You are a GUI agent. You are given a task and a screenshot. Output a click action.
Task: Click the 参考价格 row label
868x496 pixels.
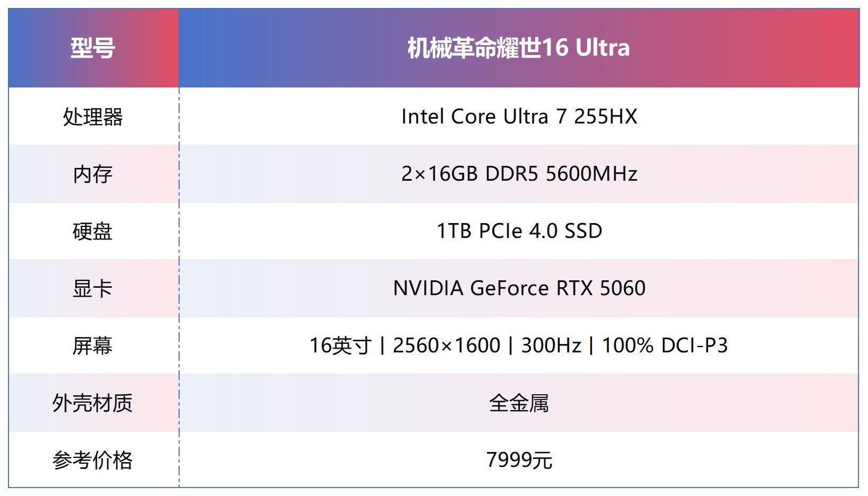click(x=93, y=460)
